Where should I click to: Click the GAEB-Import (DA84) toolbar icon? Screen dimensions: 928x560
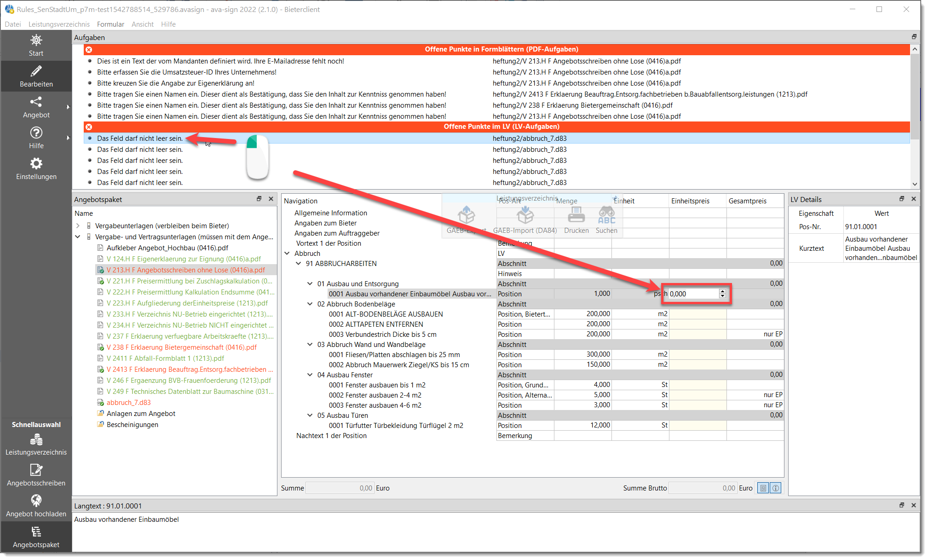click(x=525, y=215)
